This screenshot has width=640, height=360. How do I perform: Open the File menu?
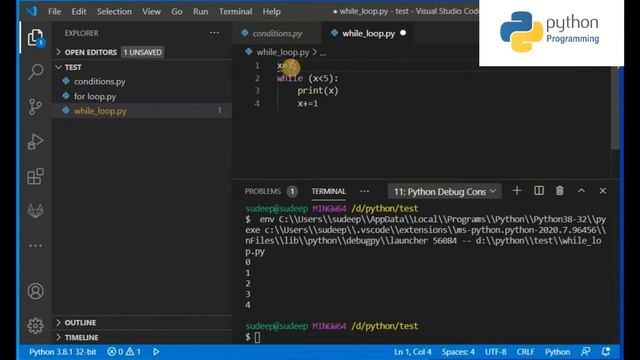tap(54, 11)
